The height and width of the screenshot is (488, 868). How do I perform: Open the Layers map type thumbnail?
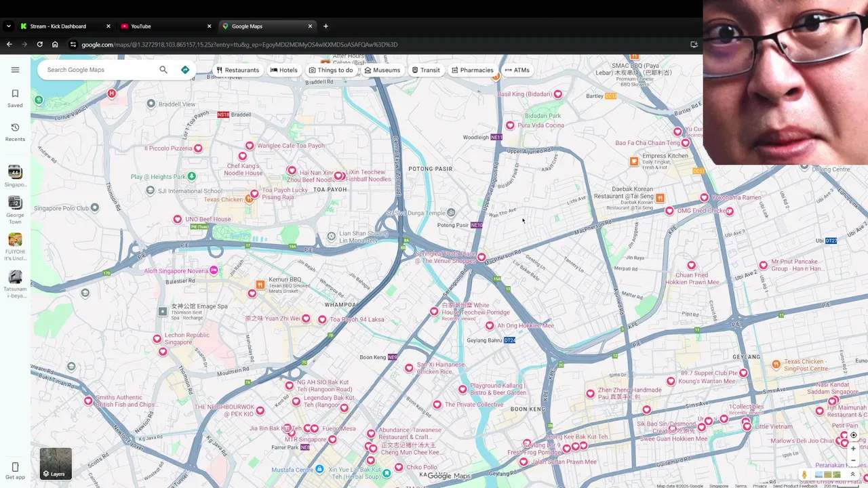56,464
